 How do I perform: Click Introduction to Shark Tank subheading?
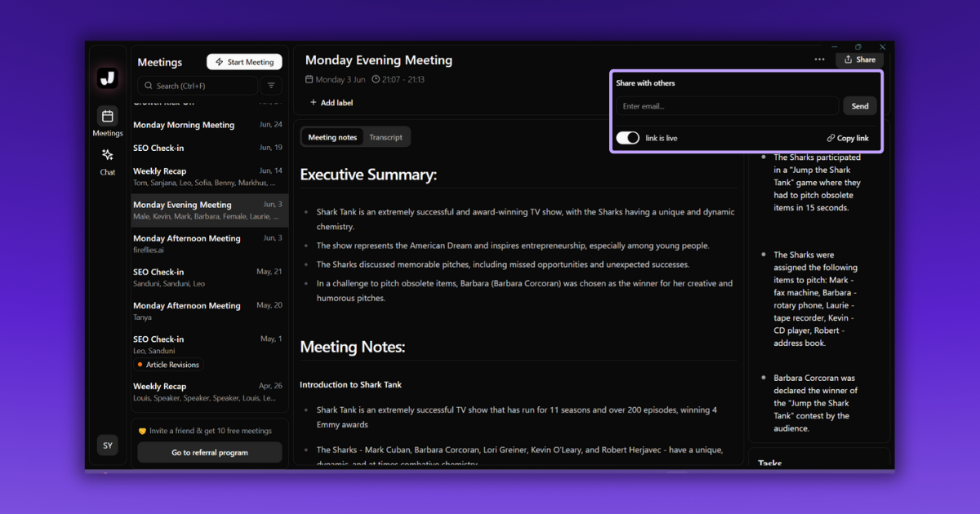point(351,384)
